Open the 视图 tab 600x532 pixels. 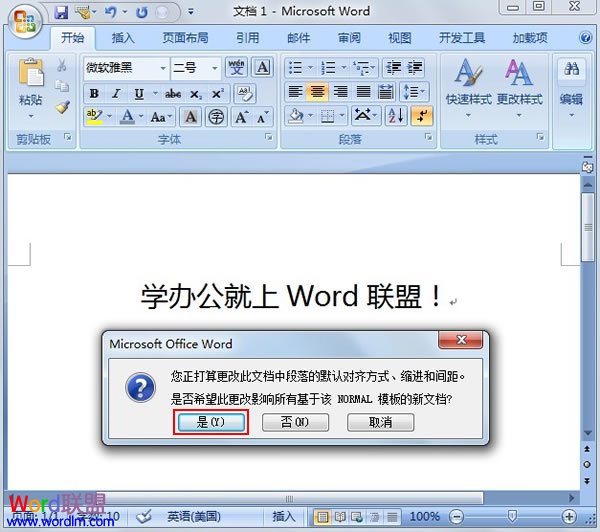point(399,38)
